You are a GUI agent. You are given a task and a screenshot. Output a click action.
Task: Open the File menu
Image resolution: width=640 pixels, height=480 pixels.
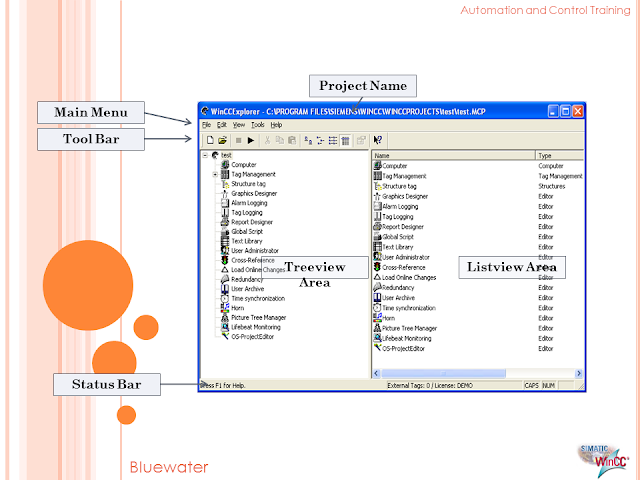pyautogui.click(x=207, y=125)
